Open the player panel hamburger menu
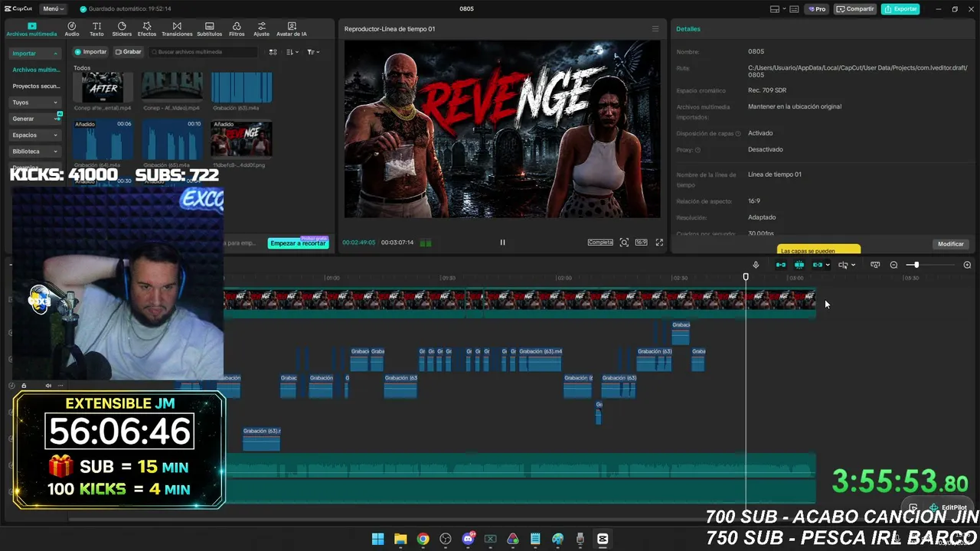 point(655,29)
